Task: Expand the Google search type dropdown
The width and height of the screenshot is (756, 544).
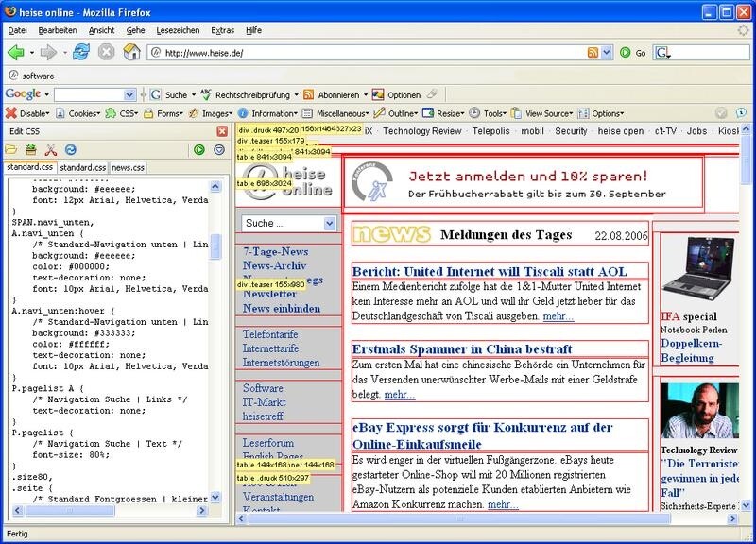Action: 131,94
